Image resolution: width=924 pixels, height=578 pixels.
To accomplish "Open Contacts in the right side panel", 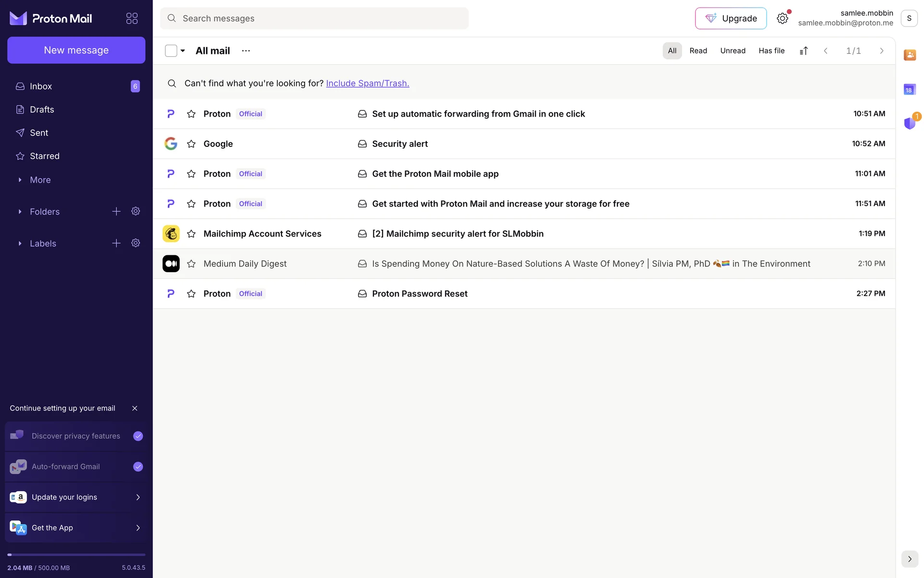I will 909,55.
